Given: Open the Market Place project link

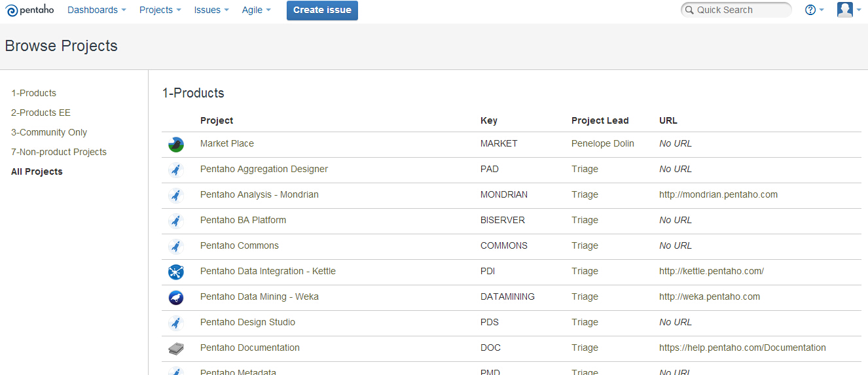Looking at the screenshot, I should (x=227, y=143).
